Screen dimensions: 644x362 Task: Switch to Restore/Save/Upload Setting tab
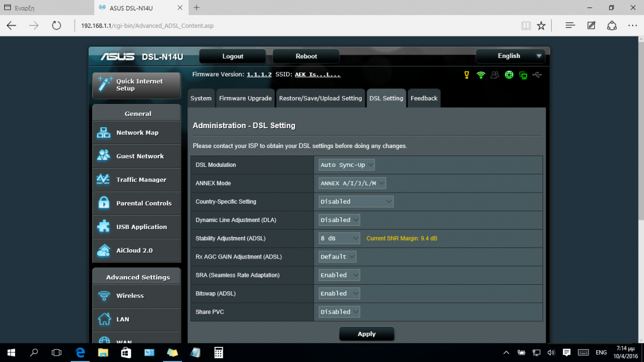pos(320,98)
